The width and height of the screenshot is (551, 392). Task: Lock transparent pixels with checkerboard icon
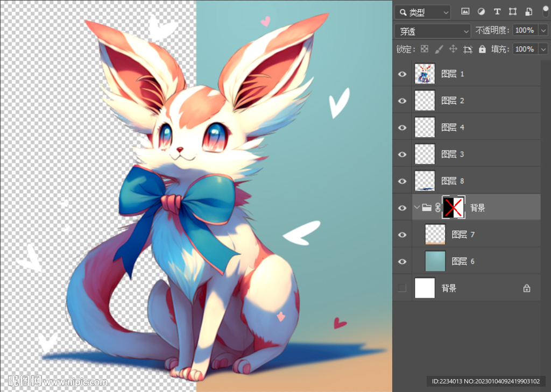tap(425, 49)
